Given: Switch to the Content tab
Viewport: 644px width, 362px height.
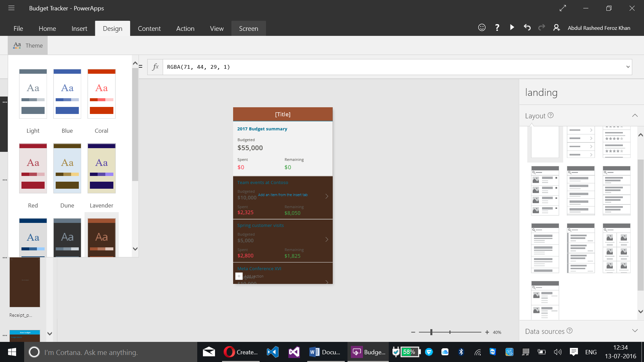Looking at the screenshot, I should pyautogui.click(x=149, y=28).
